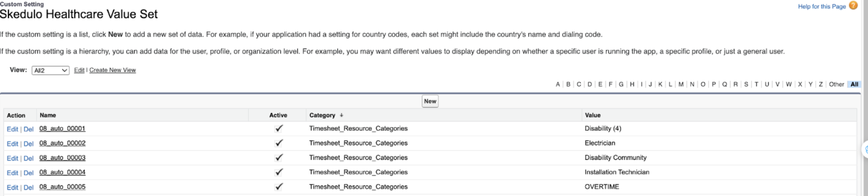The width and height of the screenshot is (868, 196).
Task: Filter list by letter E
Action: [600, 84]
